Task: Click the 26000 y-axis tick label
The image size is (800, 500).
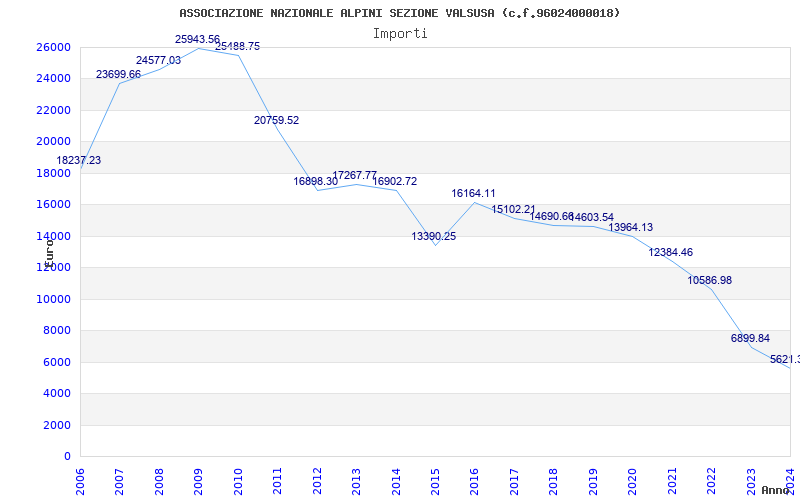Action: 53,47
